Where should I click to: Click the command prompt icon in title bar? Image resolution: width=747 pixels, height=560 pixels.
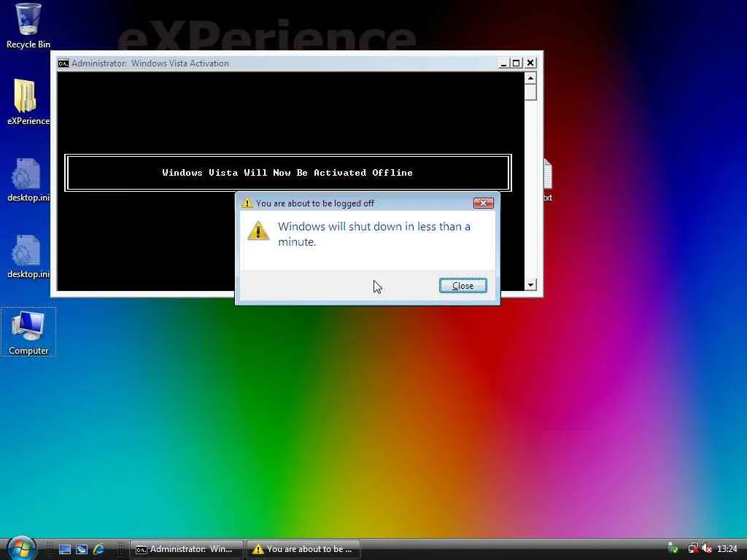click(x=63, y=63)
